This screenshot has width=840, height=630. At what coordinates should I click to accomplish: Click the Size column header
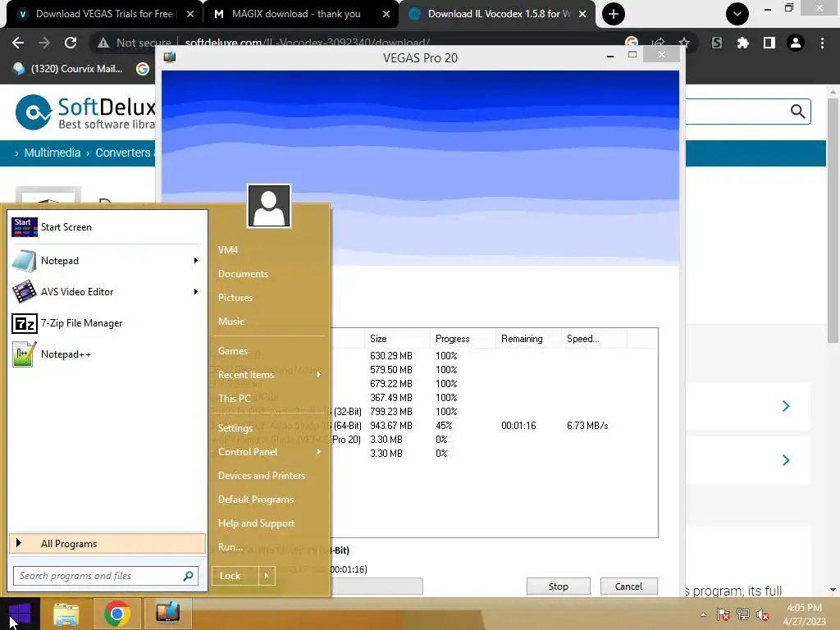[x=397, y=339]
